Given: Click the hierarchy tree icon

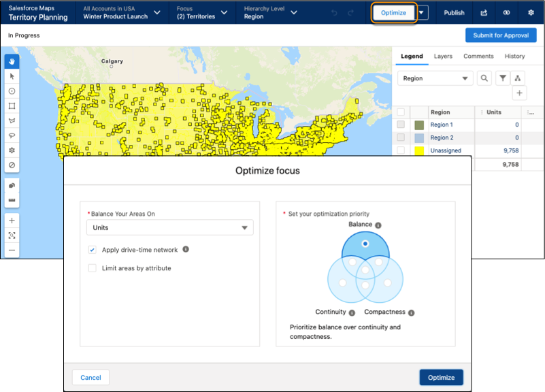Looking at the screenshot, I should pyautogui.click(x=518, y=78).
